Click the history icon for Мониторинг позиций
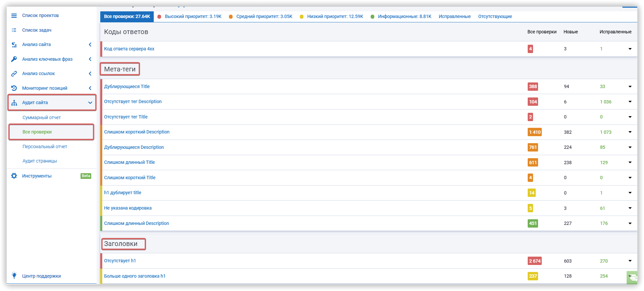The width and height of the screenshot is (644, 291). (14, 88)
